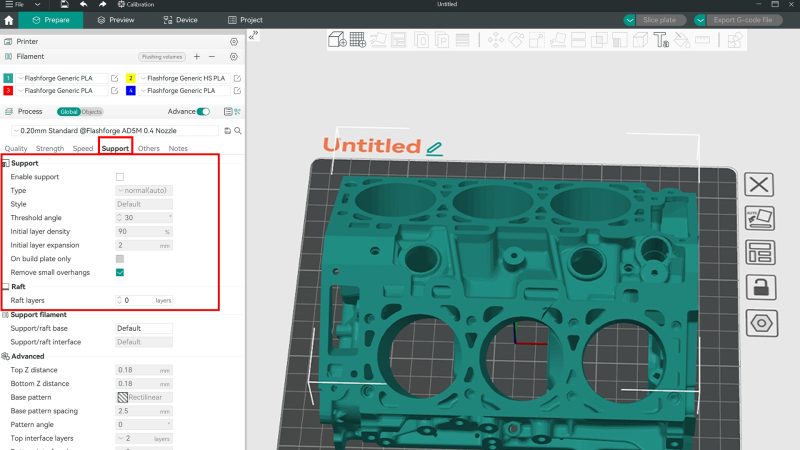Tick the Enable support checkbox
The height and width of the screenshot is (450, 800).
120,177
